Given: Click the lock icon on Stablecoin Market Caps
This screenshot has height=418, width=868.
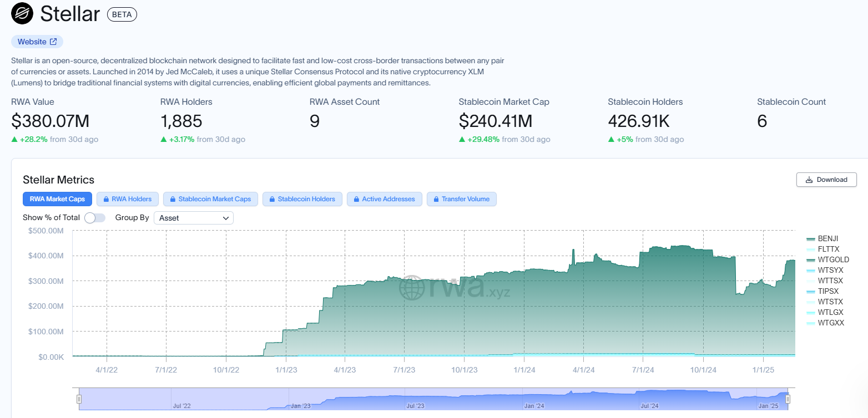Looking at the screenshot, I should point(173,199).
